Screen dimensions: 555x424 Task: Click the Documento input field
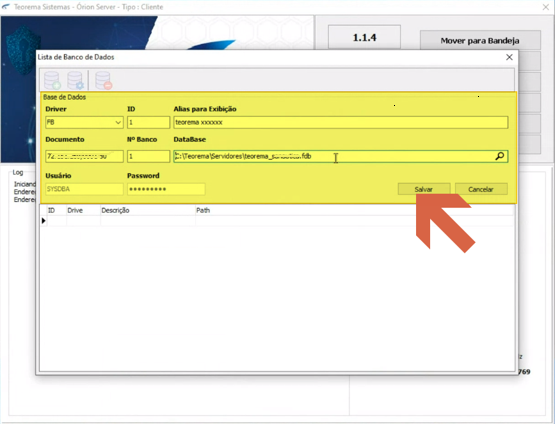[x=84, y=156]
